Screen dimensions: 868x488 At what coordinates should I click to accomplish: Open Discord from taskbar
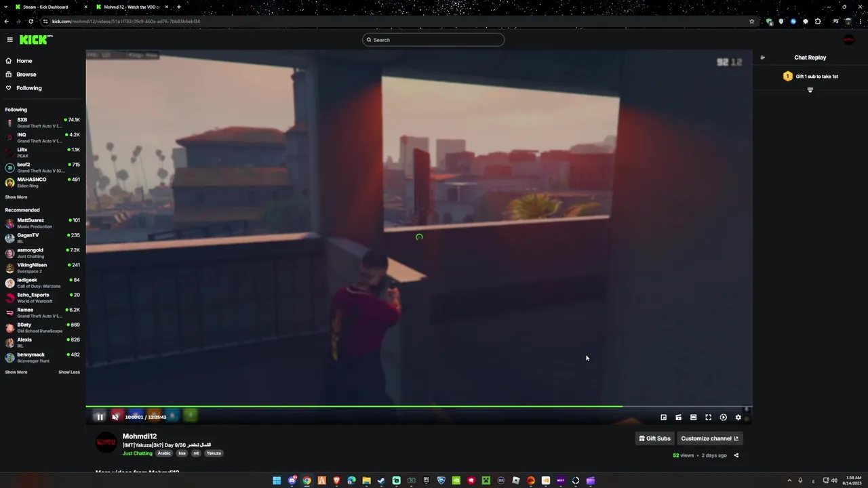pos(292,481)
